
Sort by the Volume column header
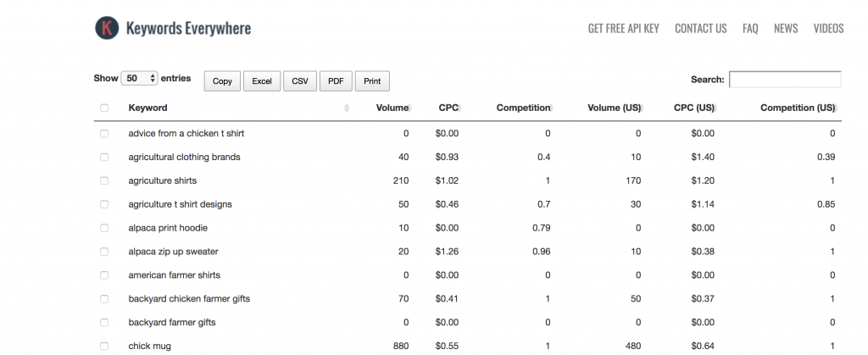(392, 108)
